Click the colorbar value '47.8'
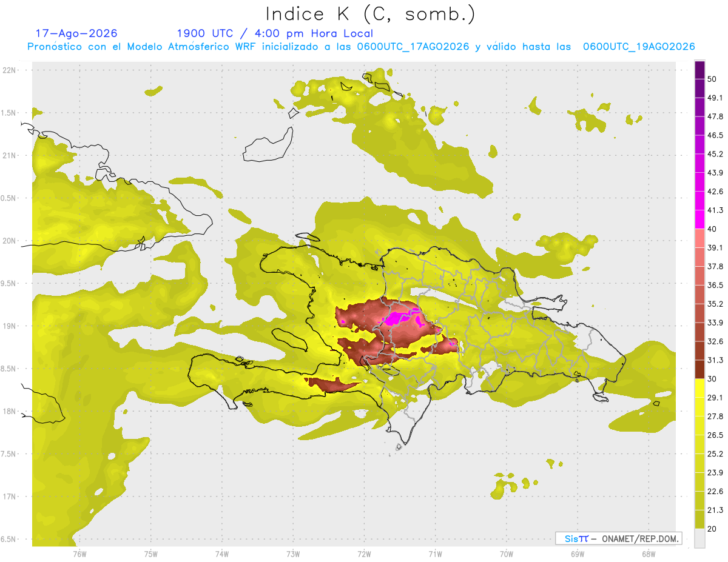 pos(716,116)
